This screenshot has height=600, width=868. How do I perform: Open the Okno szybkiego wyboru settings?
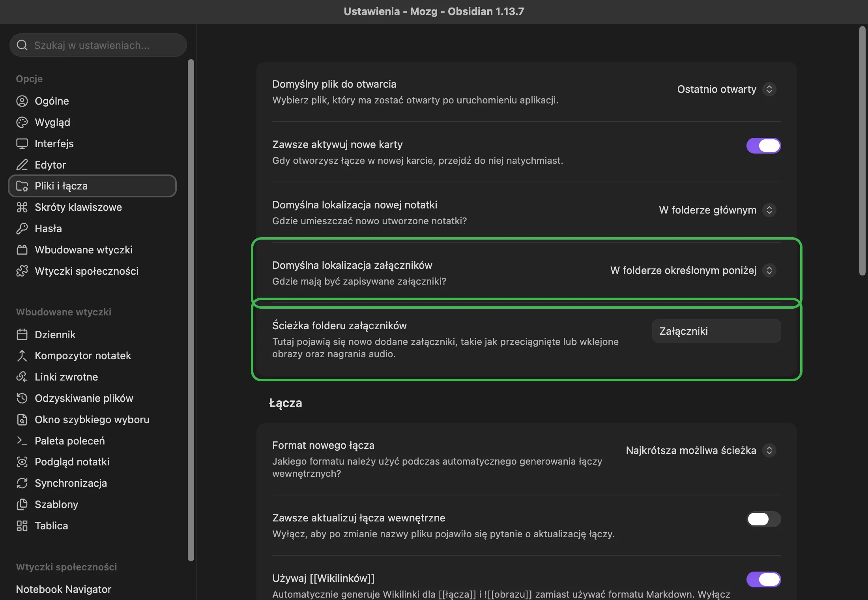click(92, 420)
